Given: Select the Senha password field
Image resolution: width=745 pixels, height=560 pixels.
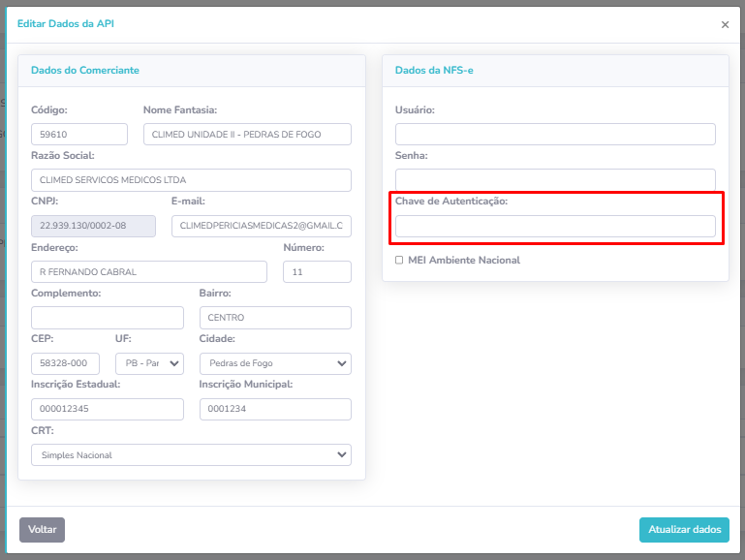Looking at the screenshot, I should (x=555, y=179).
